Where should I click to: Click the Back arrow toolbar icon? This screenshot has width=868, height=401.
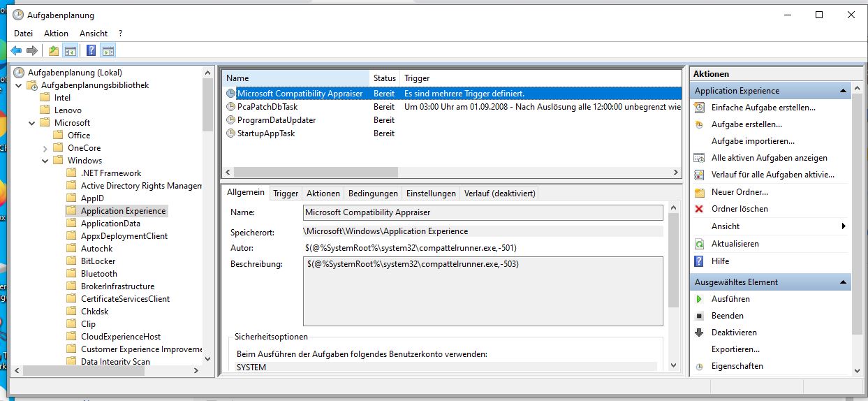point(16,50)
